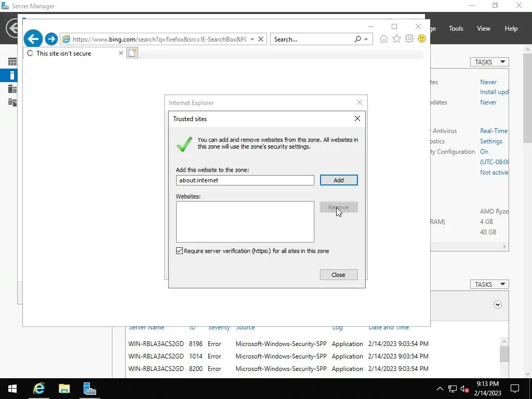532x399 pixels.
Task: Open File Explorer from the taskbar
Action: 64,389
